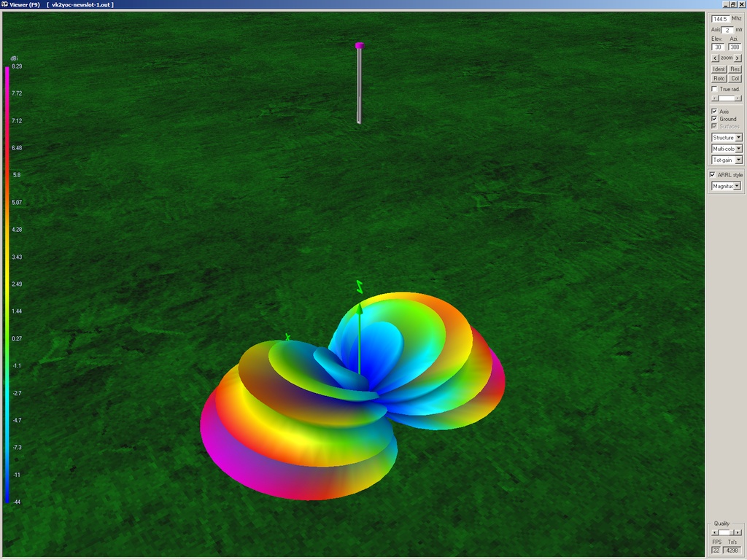Click the Axis length field showing 2
Image resolution: width=747 pixels, height=560 pixels.
728,30
